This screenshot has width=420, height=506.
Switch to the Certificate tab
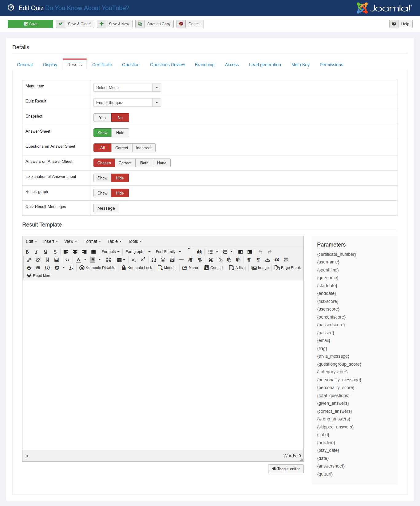point(102,65)
